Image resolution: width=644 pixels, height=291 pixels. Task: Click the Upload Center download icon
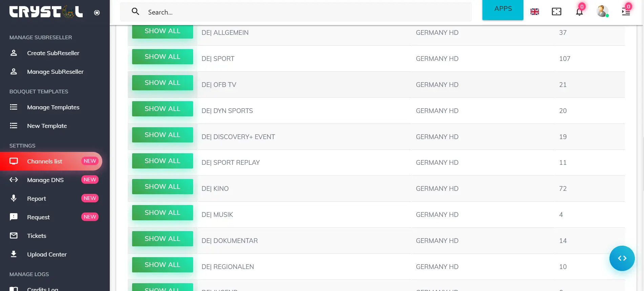14,254
